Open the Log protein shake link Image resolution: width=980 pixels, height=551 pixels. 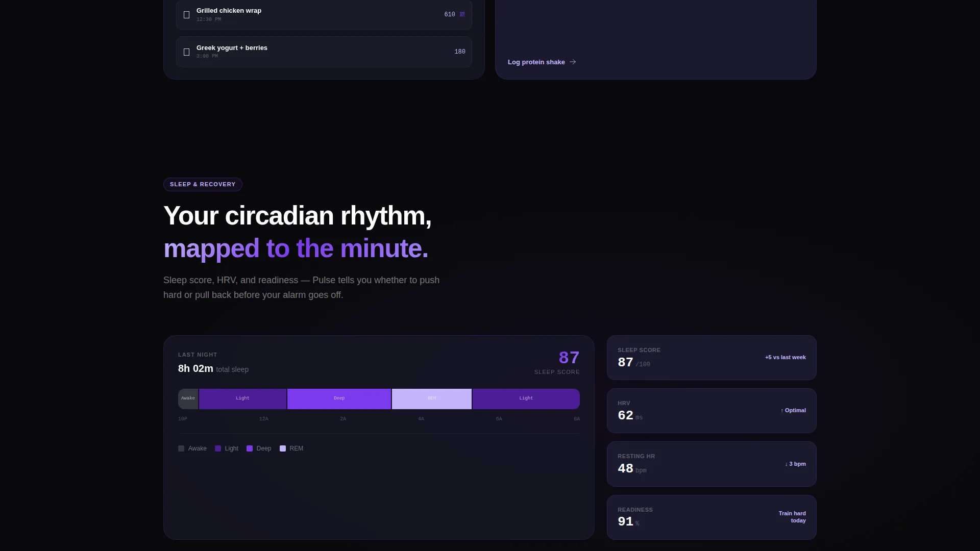tap(542, 62)
